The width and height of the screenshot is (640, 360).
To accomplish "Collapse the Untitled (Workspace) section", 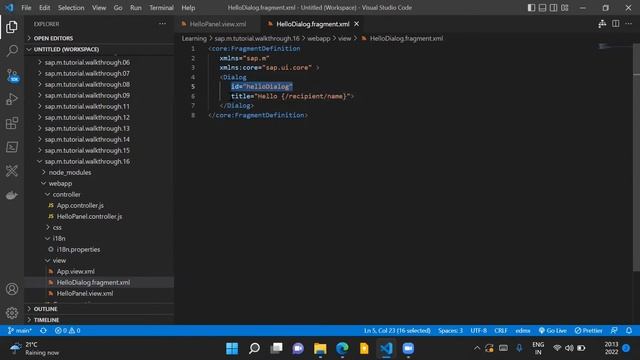I will 99,49.
